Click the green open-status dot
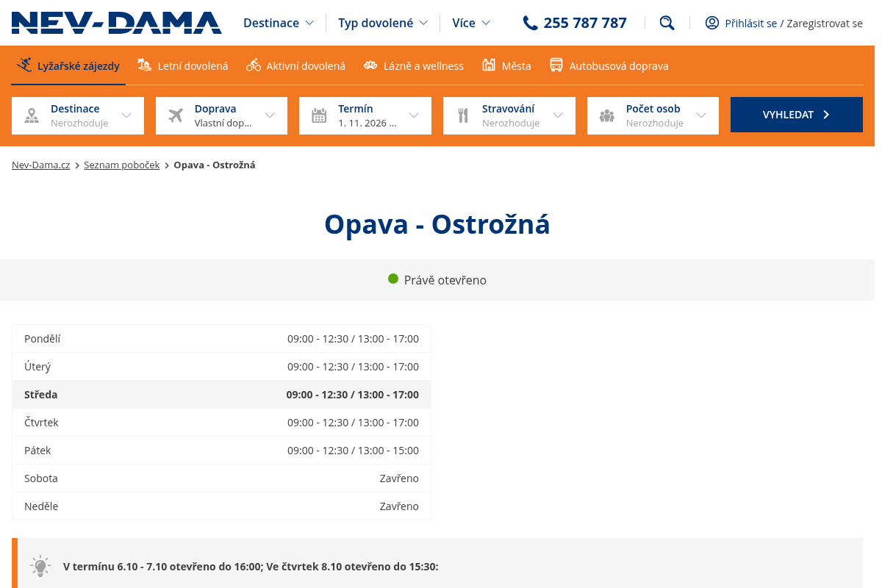 (393, 279)
